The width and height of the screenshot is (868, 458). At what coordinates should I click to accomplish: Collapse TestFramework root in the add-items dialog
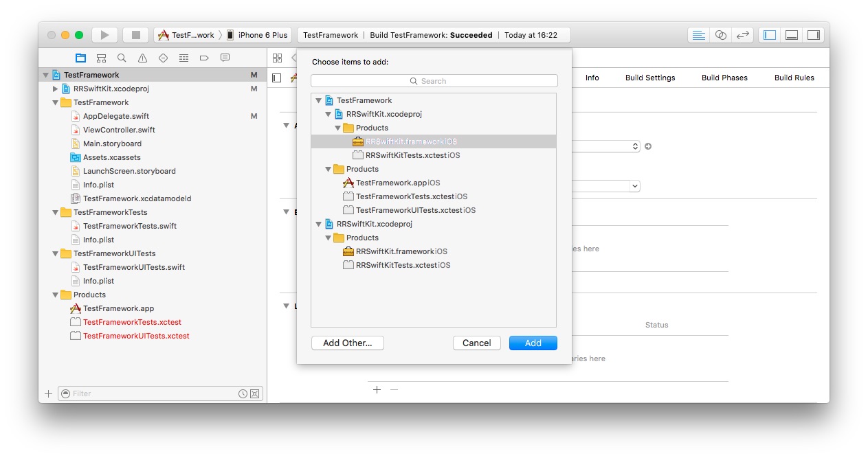click(x=319, y=100)
